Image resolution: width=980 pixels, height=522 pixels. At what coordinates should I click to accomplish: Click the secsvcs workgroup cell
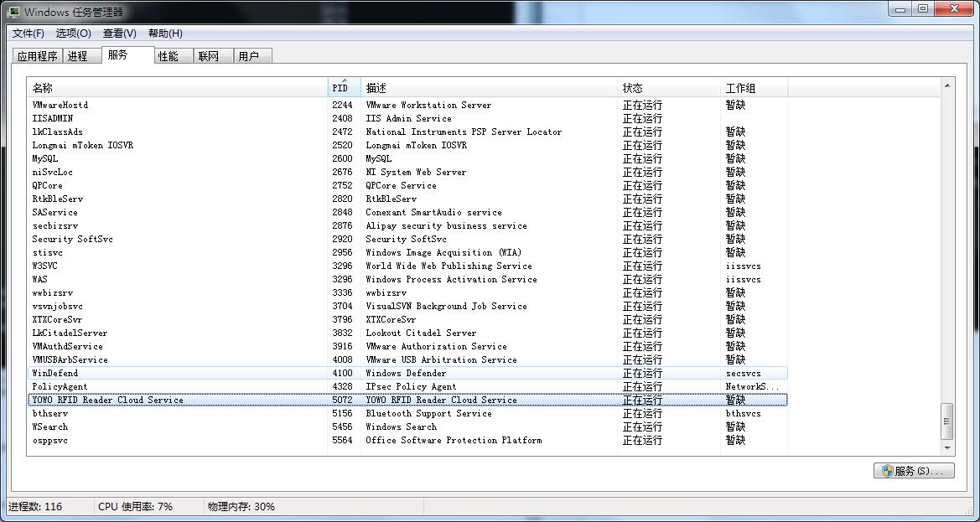coord(743,374)
